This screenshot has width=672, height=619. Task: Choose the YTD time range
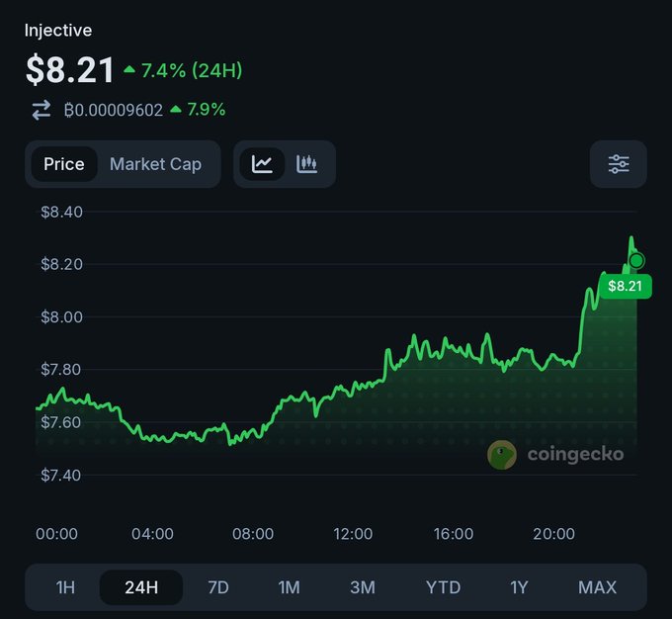coord(443,587)
